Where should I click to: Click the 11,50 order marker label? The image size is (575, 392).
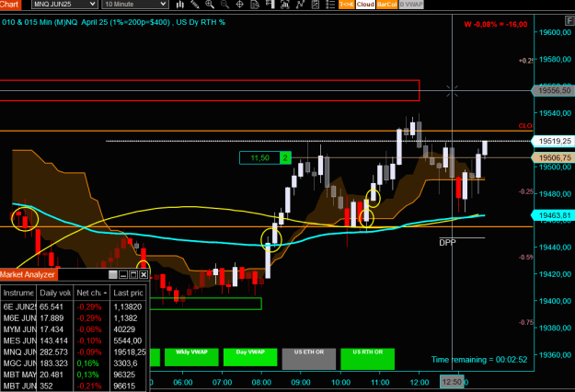click(260, 158)
